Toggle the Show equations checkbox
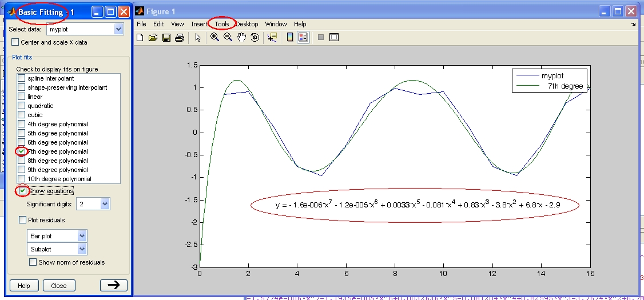This screenshot has width=644, height=300. (x=22, y=191)
